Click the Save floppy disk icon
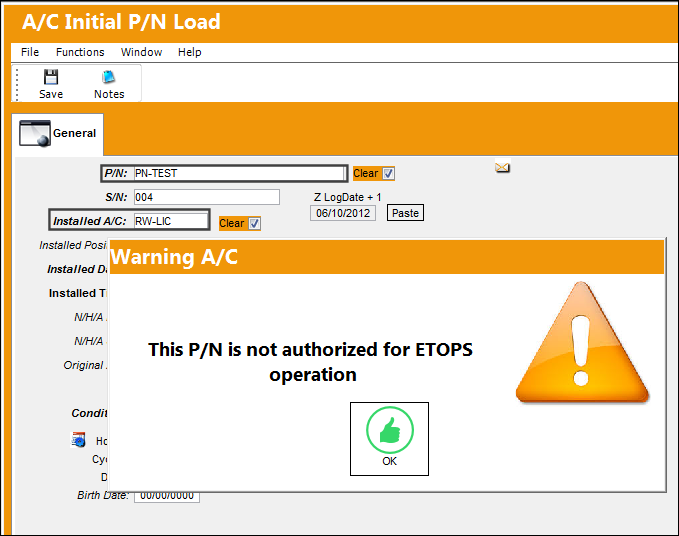 coord(51,77)
